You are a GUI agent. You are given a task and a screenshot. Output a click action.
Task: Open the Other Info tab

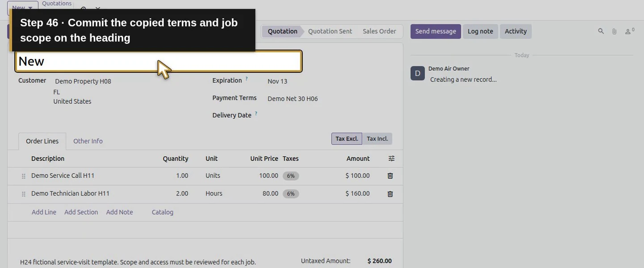[88, 141]
